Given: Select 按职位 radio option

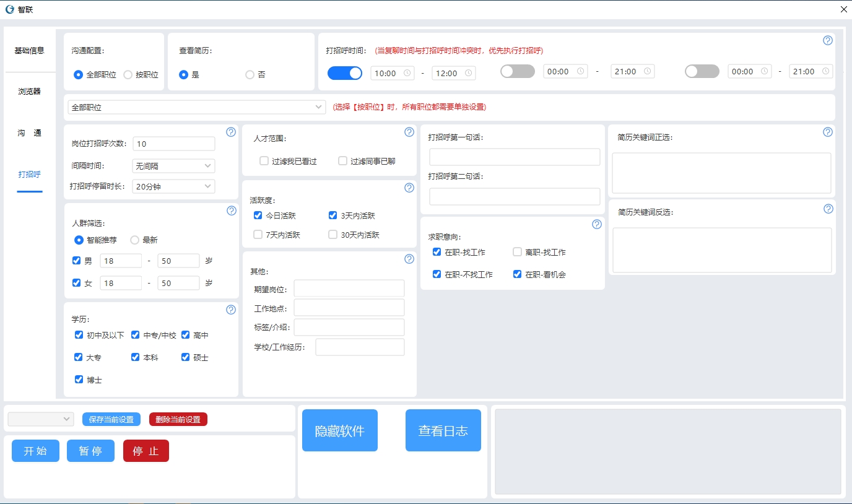Looking at the screenshot, I should (x=141, y=74).
